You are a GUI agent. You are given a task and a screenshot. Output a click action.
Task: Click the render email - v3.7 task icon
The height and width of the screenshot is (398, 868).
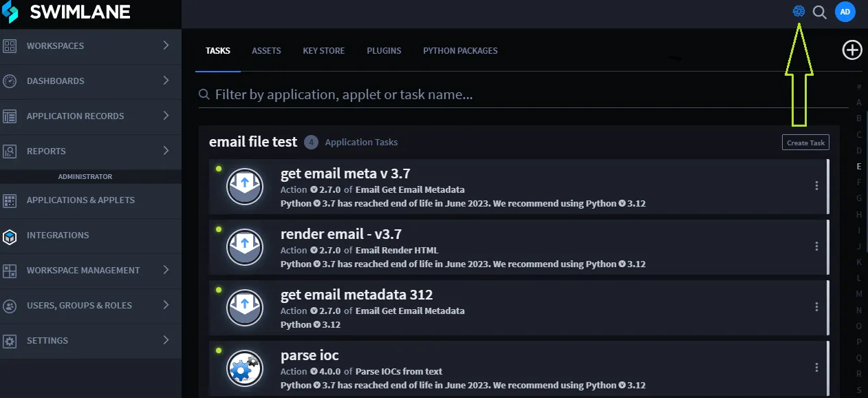245,247
